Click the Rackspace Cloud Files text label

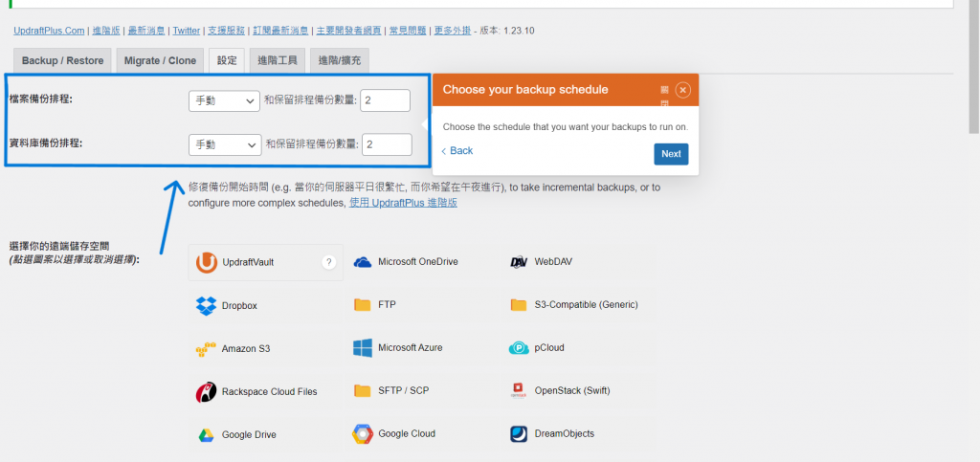click(x=269, y=392)
